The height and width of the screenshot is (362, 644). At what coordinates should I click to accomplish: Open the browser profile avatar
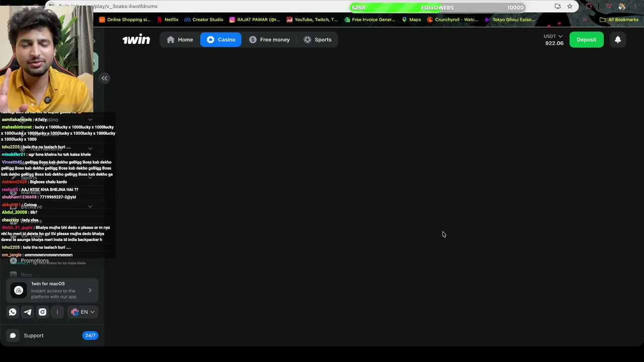[x=622, y=7]
